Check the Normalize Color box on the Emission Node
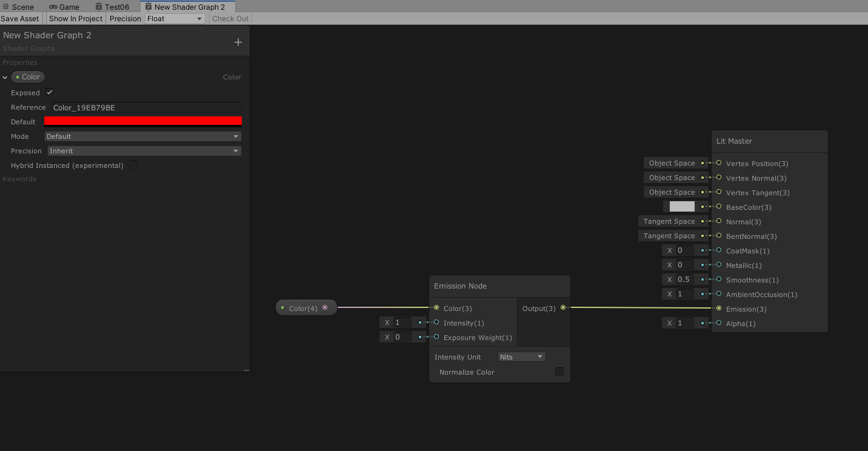 point(559,371)
